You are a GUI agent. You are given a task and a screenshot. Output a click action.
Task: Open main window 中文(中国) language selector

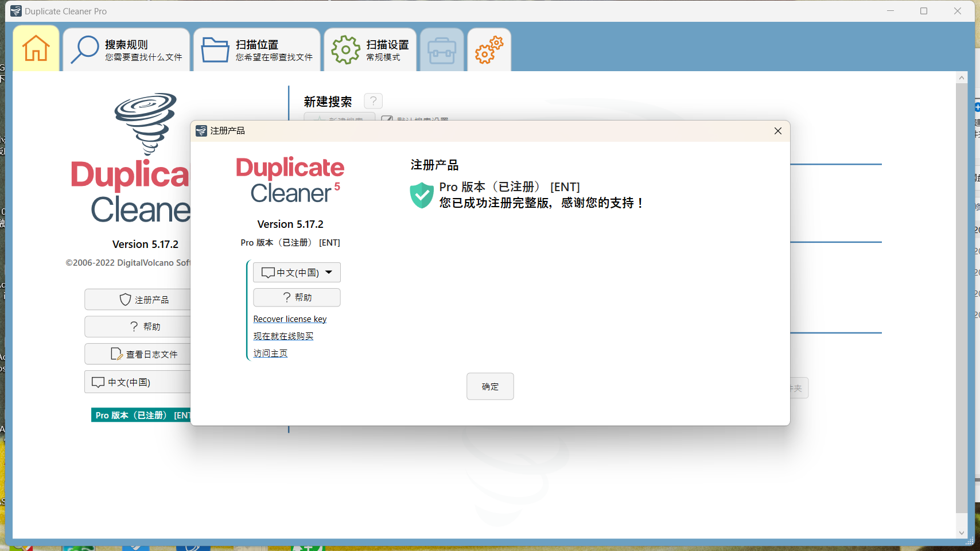[138, 382]
